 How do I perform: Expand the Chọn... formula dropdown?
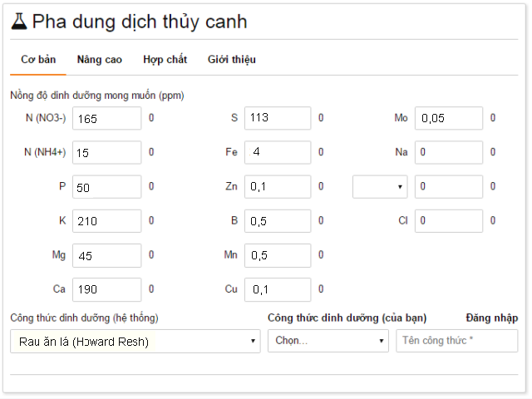(x=328, y=341)
